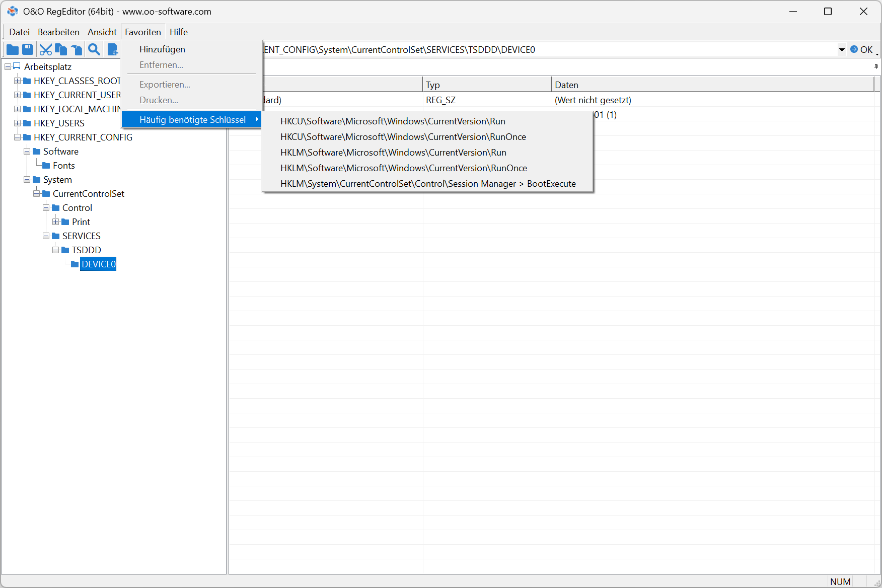
Task: Click the open folder toolbar icon
Action: pos(13,49)
